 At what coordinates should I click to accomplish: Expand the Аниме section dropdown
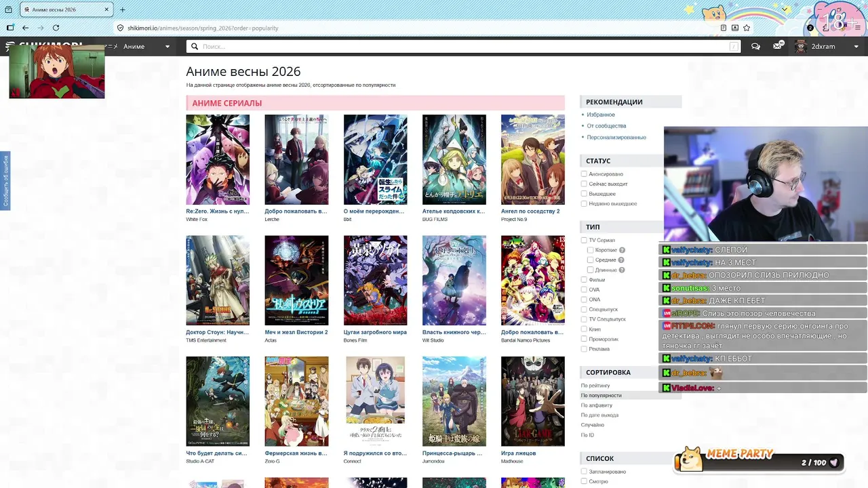[x=167, y=46]
